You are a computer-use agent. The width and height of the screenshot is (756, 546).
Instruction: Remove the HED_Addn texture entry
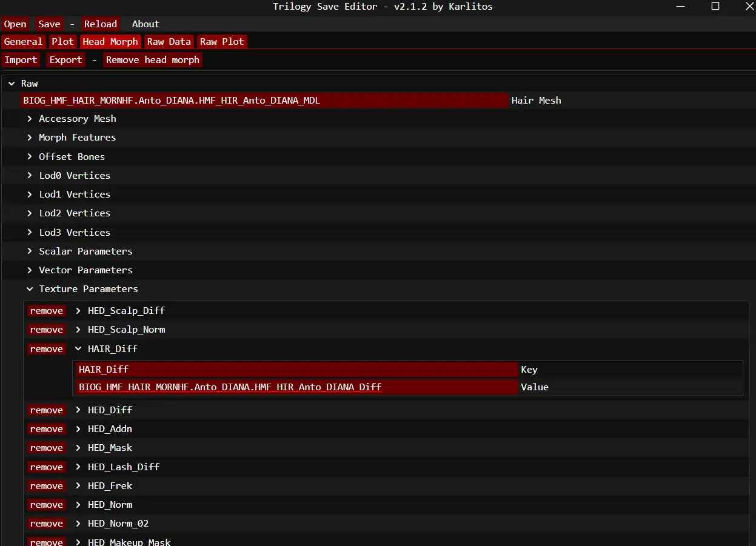46,429
